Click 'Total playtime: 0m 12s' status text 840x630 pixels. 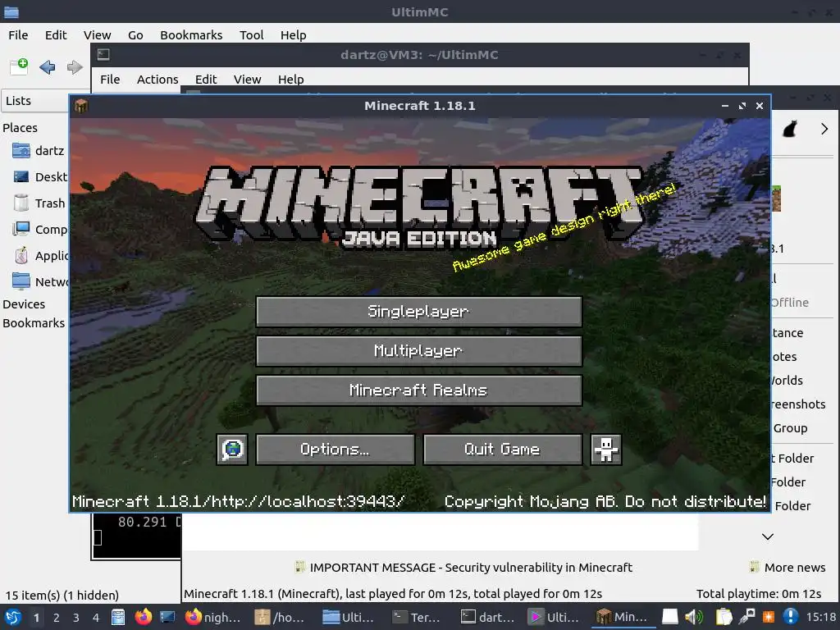click(759, 594)
